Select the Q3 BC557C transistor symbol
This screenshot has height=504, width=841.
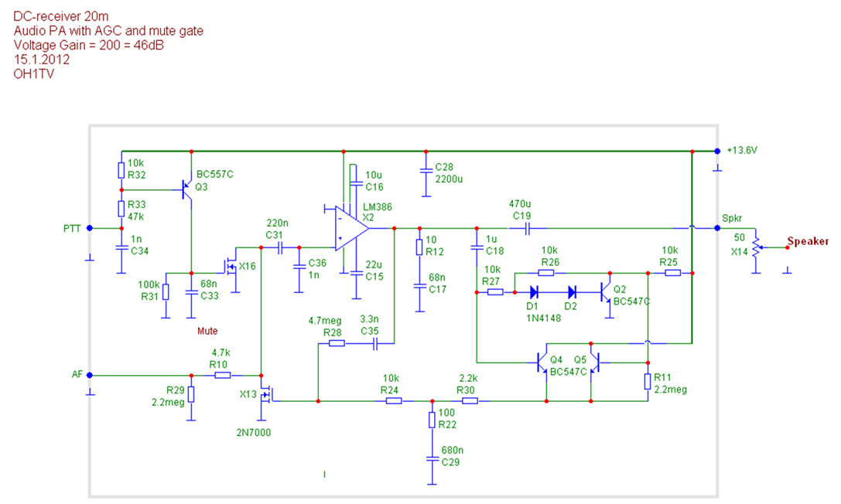pos(187,189)
